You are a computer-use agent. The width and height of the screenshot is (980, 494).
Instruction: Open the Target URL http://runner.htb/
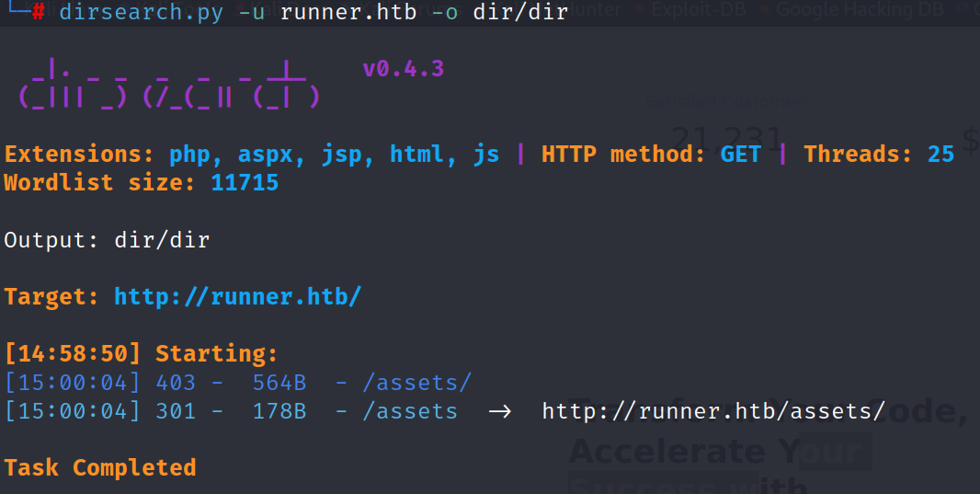[x=237, y=297]
